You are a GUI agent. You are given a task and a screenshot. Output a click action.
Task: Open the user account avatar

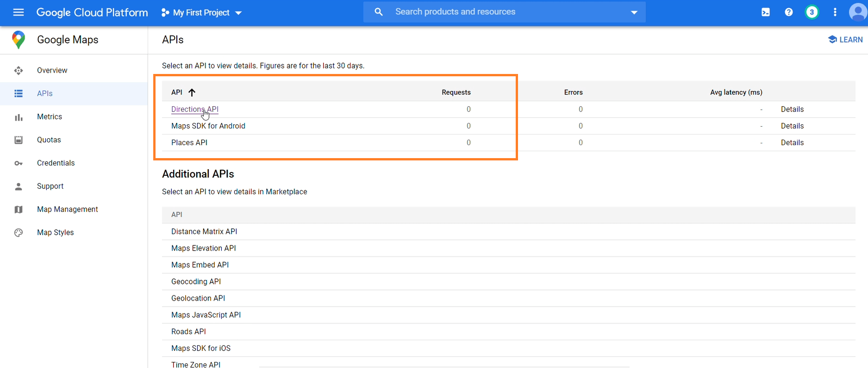[x=858, y=12]
